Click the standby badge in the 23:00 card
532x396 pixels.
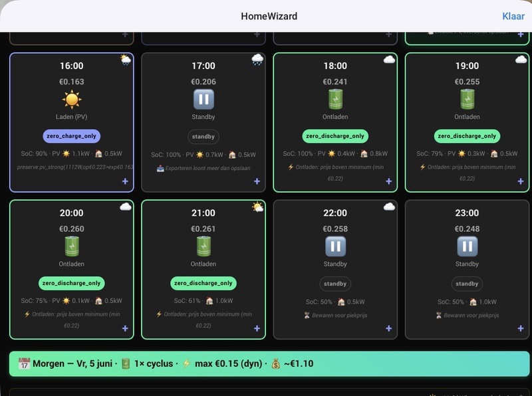click(x=467, y=284)
